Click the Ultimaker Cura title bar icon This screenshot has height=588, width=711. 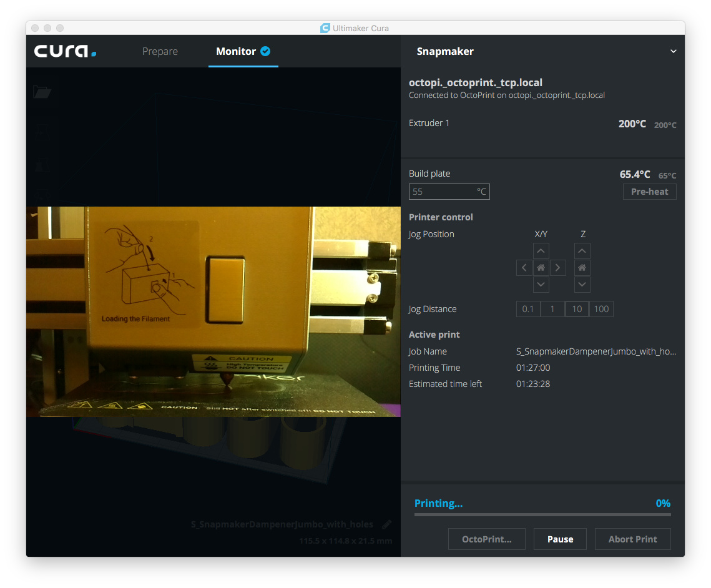(x=325, y=28)
